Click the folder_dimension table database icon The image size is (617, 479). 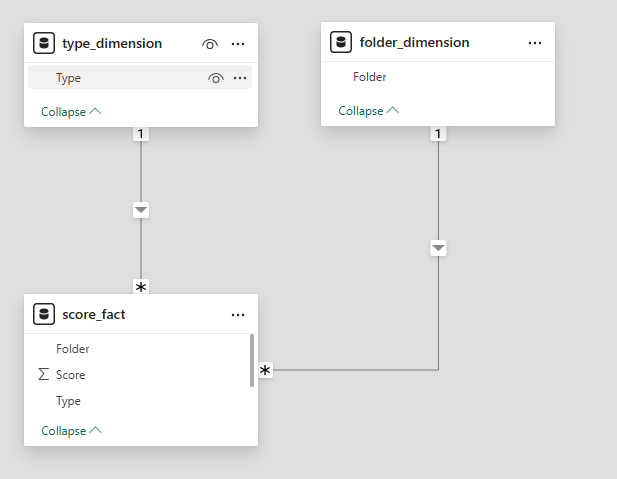pyautogui.click(x=341, y=42)
